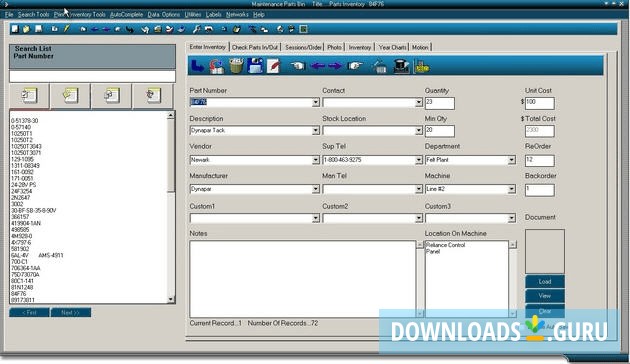This screenshot has height=364, width=630.
Task: Click the new blank document icon in top toolbar
Action: coord(15,29)
